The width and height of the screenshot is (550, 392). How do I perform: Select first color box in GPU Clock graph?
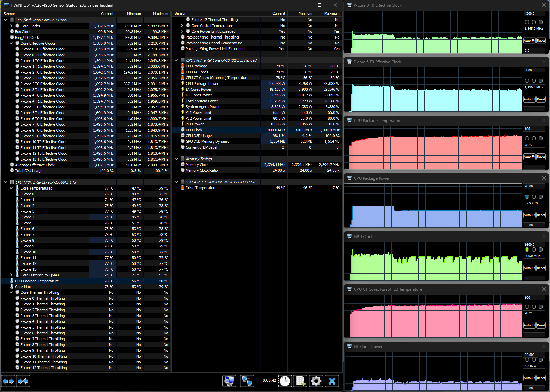tap(527, 250)
